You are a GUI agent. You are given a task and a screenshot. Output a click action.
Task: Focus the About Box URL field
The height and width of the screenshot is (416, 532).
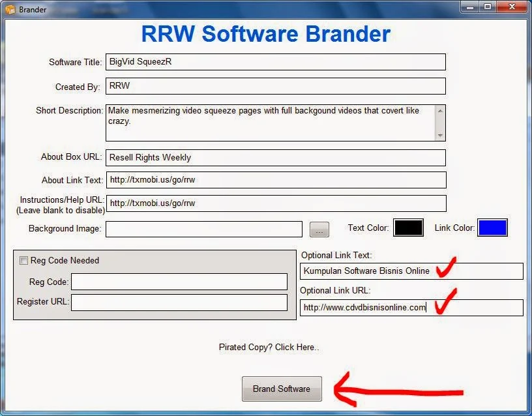(276, 158)
